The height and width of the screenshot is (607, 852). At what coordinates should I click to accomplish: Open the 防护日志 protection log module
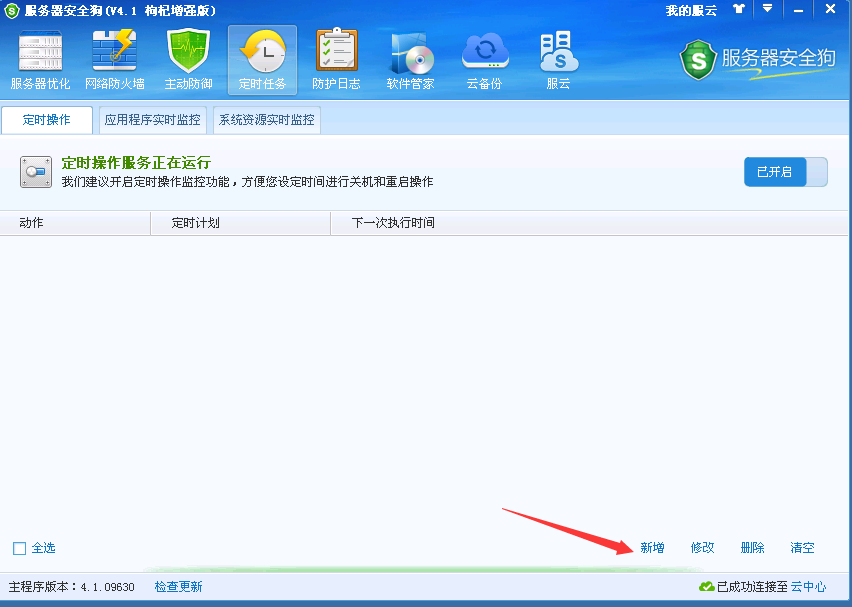click(336, 60)
